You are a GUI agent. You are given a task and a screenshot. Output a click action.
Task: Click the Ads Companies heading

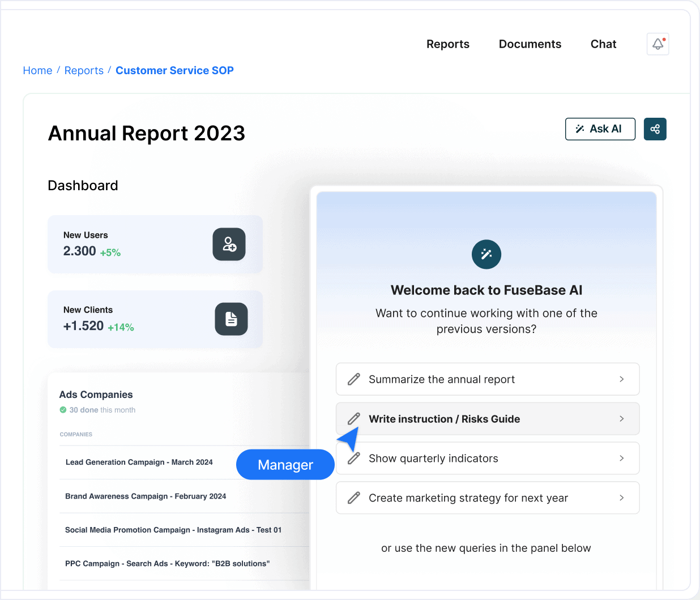point(96,395)
